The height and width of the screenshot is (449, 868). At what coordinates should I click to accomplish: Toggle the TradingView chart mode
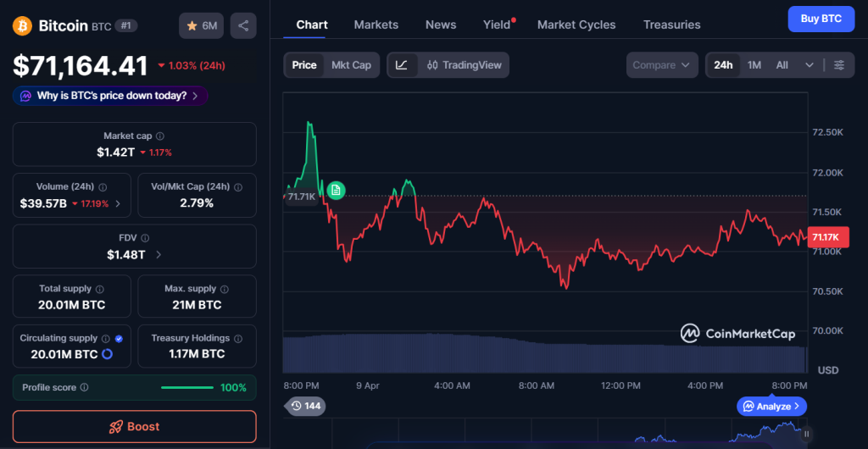coord(465,65)
